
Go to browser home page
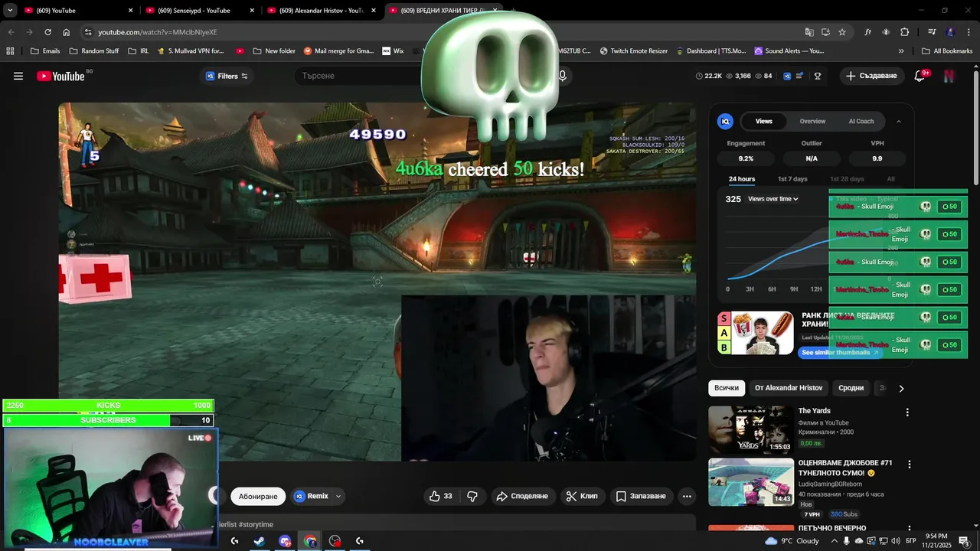[67, 32]
